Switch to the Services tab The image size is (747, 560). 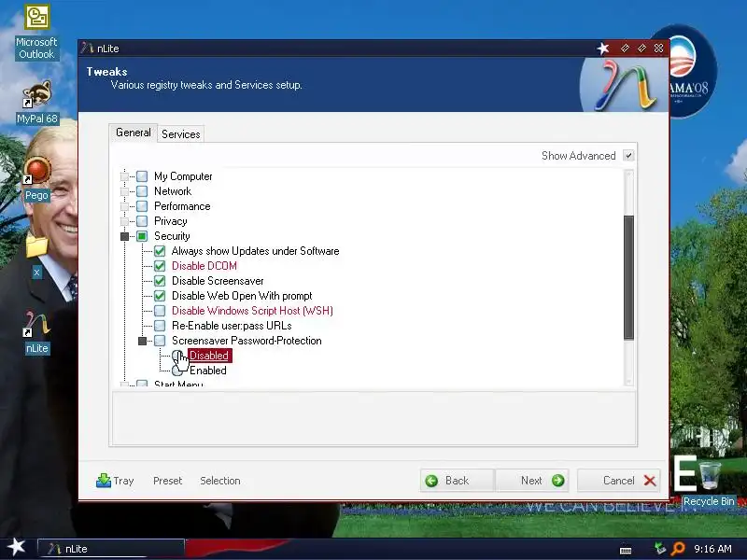coord(180,134)
